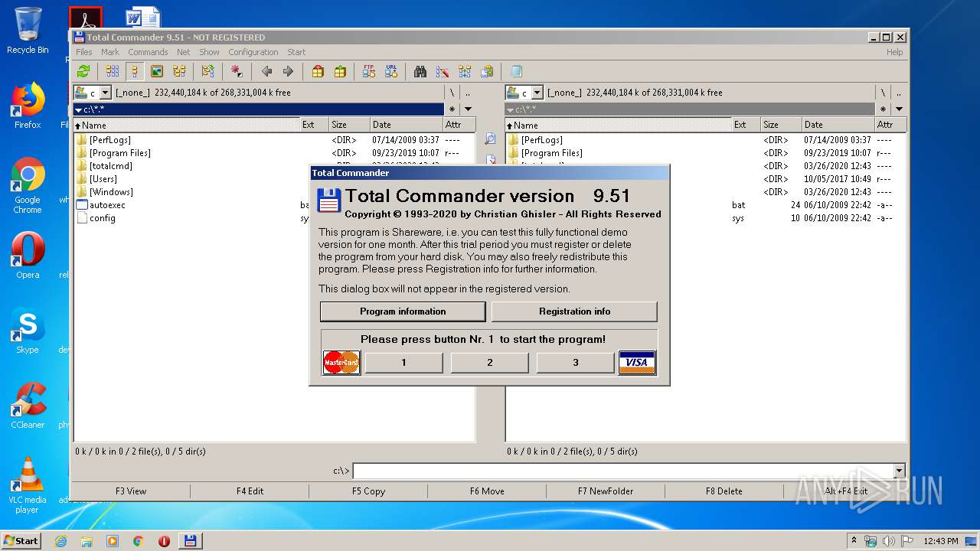
Task: Select autoexec file in left panel
Action: tap(101, 205)
